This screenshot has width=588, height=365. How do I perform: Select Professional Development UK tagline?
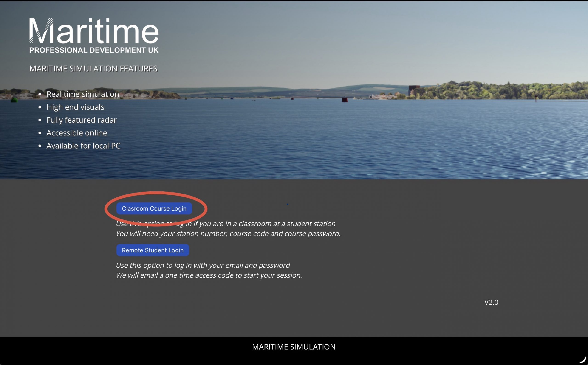tap(94, 50)
